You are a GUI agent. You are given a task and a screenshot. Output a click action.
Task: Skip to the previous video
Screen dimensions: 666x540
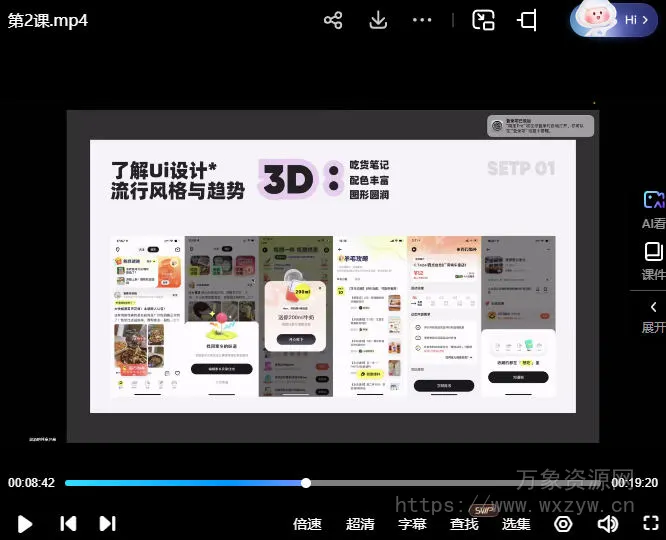click(x=68, y=523)
